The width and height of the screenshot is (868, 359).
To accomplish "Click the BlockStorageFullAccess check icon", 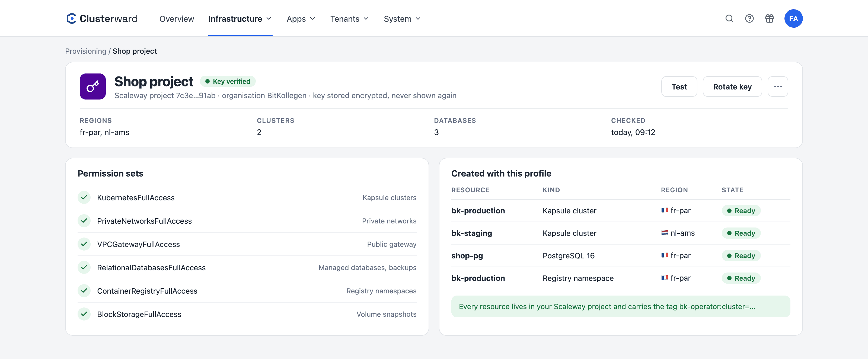I will coord(84,314).
